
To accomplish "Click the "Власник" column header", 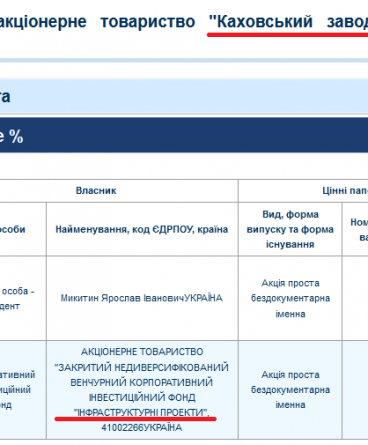I will [96, 191].
